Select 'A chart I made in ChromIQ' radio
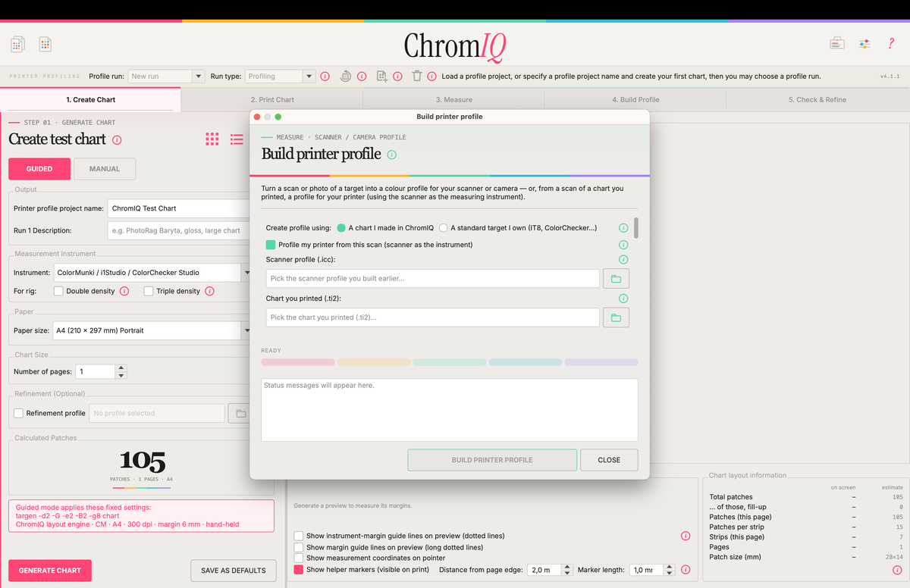 (341, 228)
